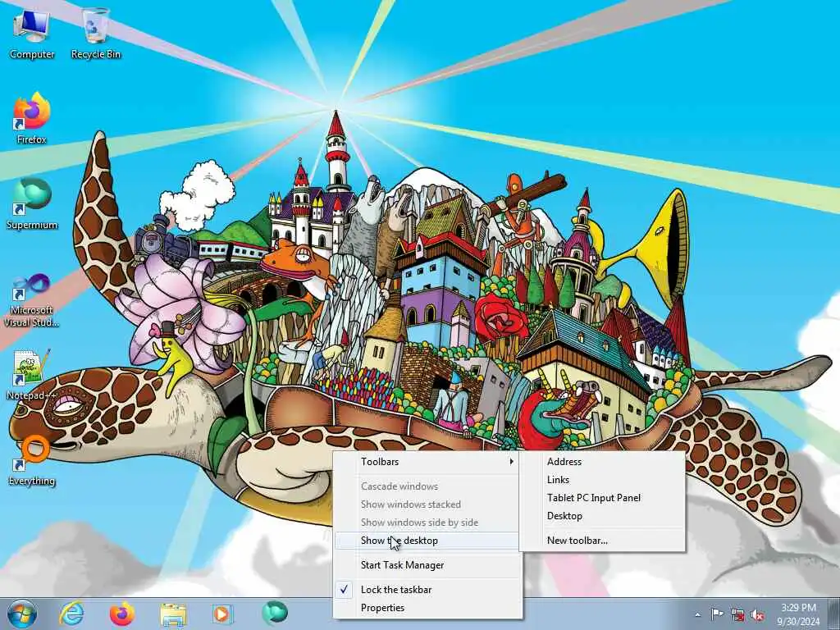Open the Action Center flag icon

pyautogui.click(x=717, y=614)
